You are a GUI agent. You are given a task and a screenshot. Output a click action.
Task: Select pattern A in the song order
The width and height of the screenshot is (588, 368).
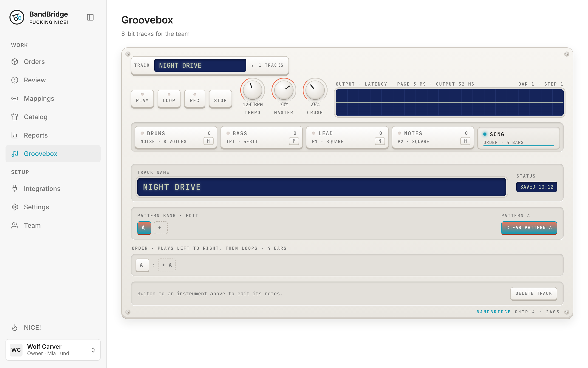click(142, 265)
